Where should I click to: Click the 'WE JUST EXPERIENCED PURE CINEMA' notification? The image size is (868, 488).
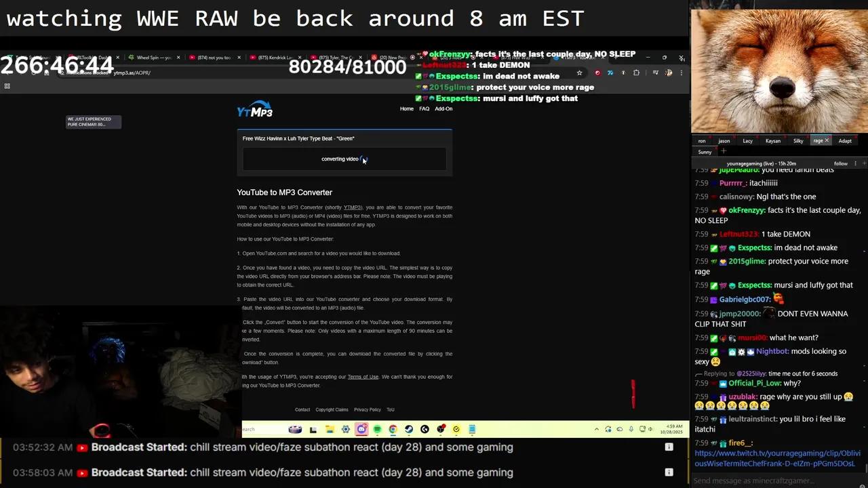point(94,122)
